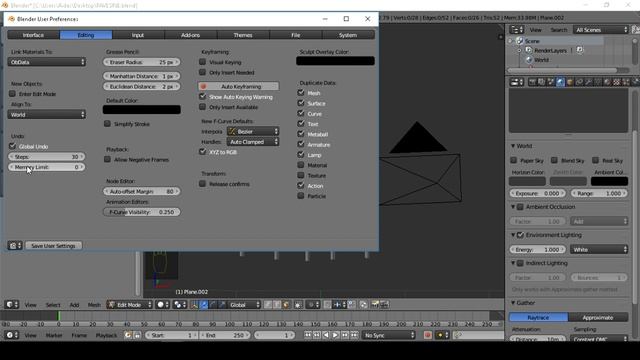Select Raytrace gather method

point(538,317)
